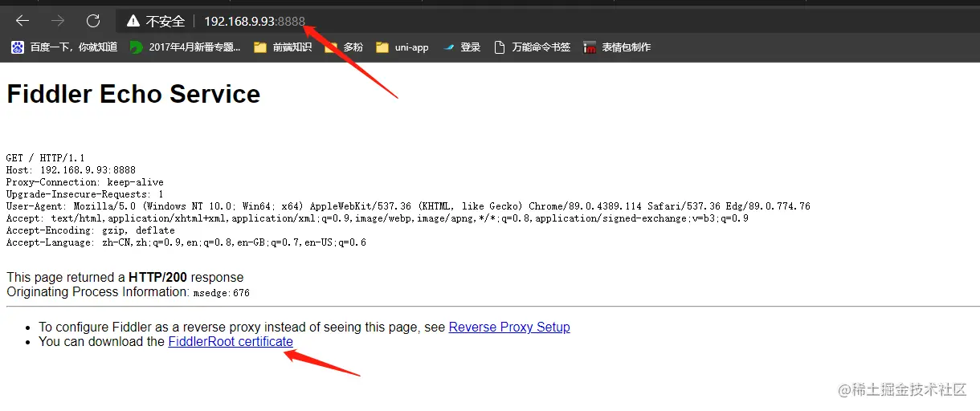Open the uni-app bookmark folder
This screenshot has height=411, width=980.
[x=402, y=47]
